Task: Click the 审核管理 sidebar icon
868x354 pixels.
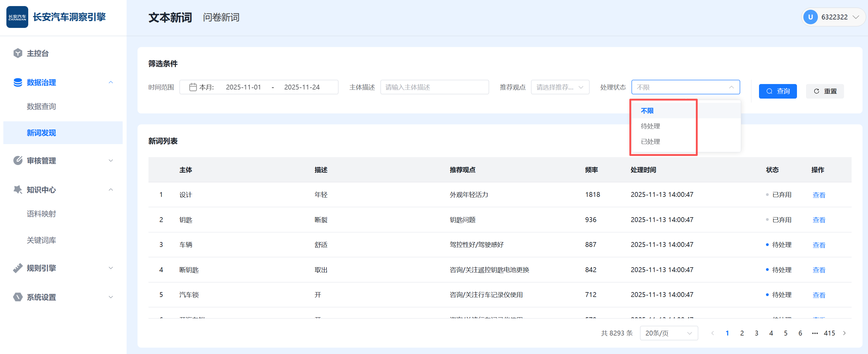Action: pyautogui.click(x=18, y=160)
